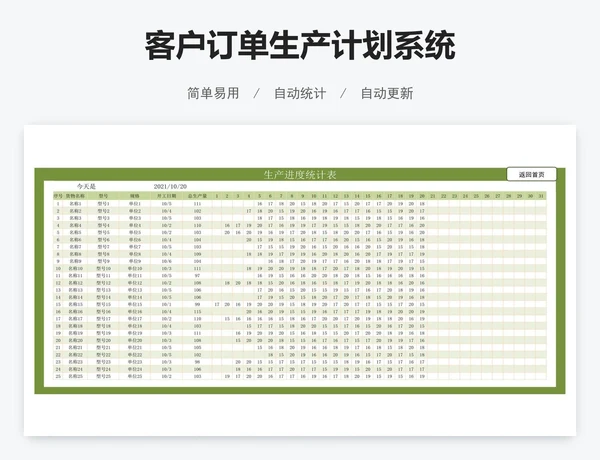Select cell 单位19
This screenshot has height=460, width=600.
tap(135, 333)
